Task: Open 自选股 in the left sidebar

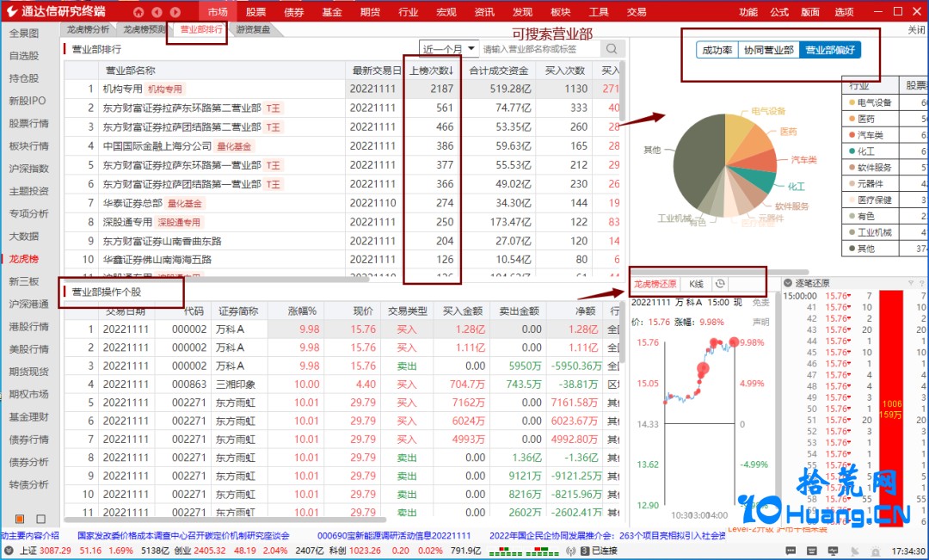Action: tap(24, 56)
